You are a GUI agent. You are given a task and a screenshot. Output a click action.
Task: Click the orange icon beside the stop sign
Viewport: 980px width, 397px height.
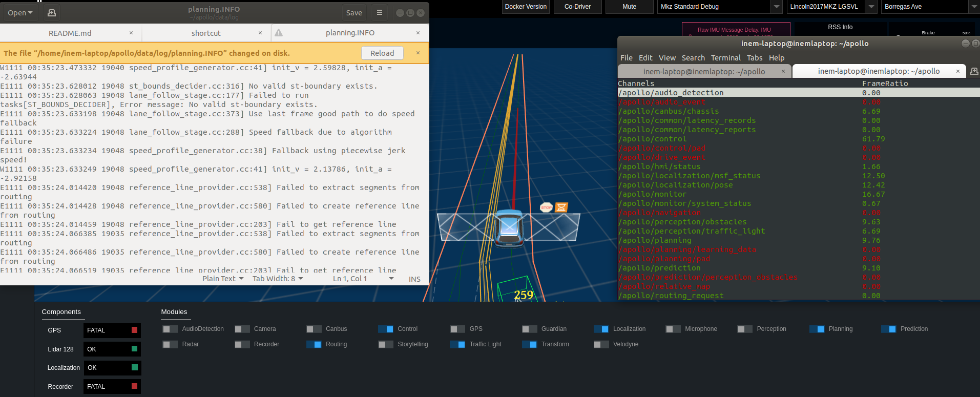point(561,207)
